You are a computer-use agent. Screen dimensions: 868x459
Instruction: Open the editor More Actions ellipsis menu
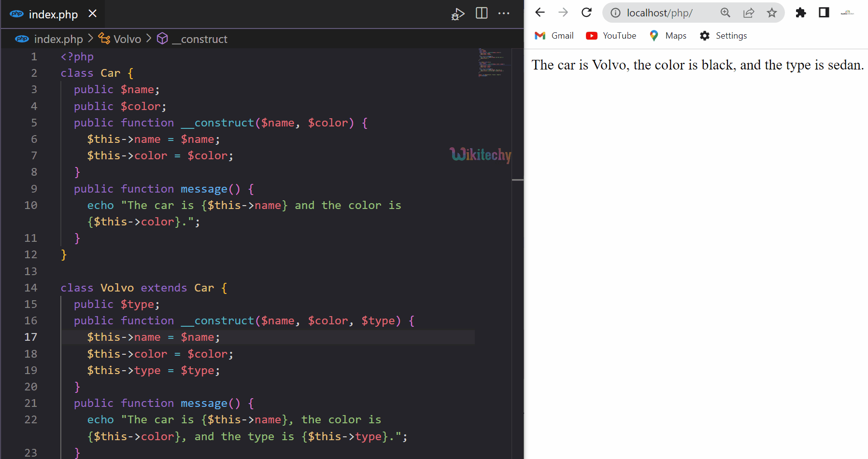tap(503, 13)
